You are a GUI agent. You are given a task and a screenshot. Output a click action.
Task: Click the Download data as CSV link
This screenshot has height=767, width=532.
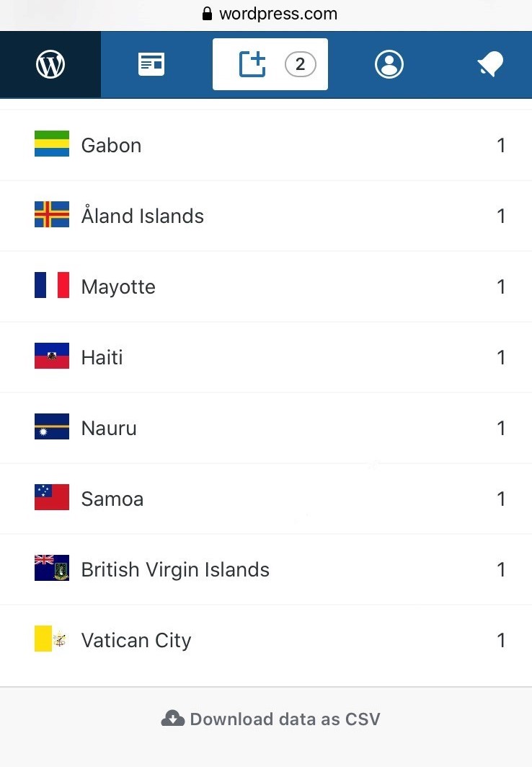point(284,719)
